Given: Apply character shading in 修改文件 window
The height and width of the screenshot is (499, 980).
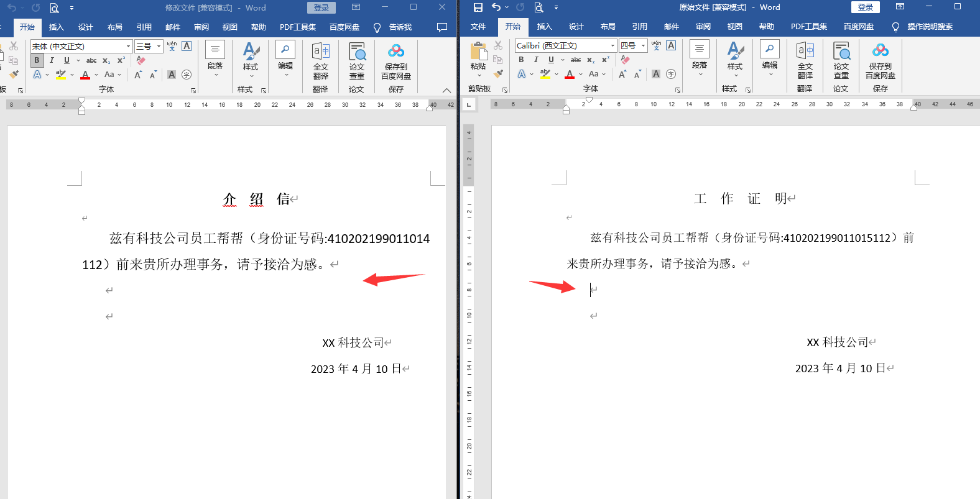Looking at the screenshot, I should point(172,75).
